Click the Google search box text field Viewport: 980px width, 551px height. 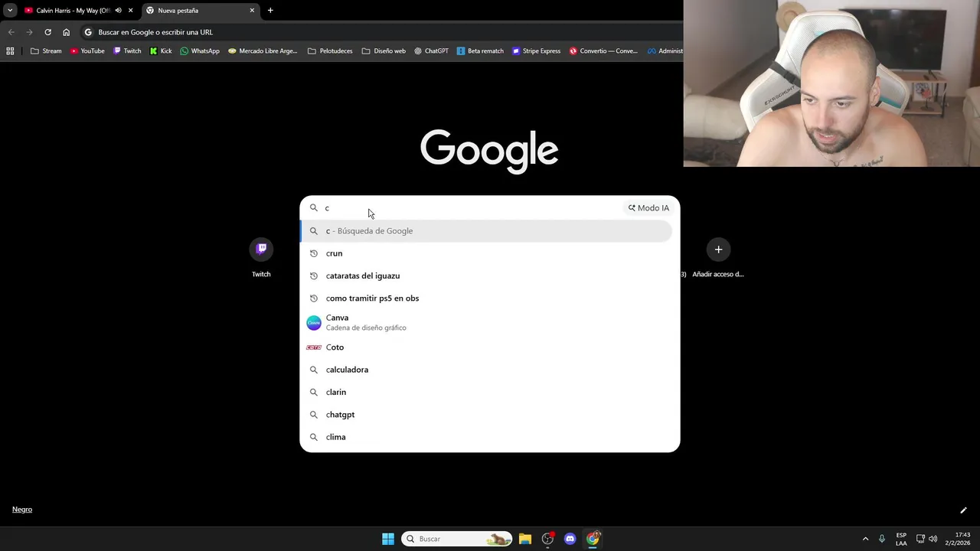(x=471, y=208)
